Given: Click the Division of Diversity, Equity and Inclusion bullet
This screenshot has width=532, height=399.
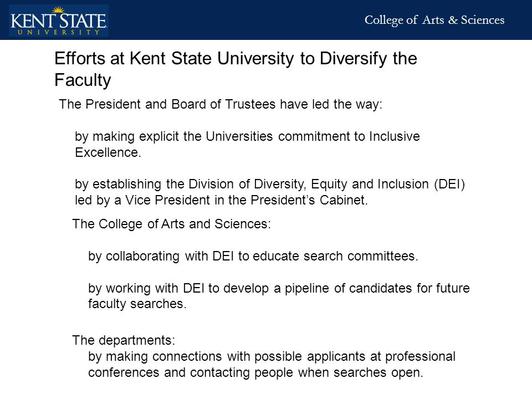Looking at the screenshot, I should [x=270, y=192].
